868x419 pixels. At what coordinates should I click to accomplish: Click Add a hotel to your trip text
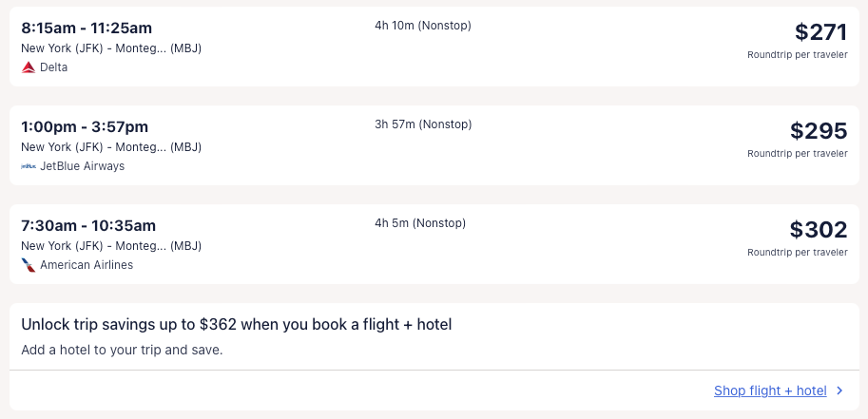click(x=122, y=350)
